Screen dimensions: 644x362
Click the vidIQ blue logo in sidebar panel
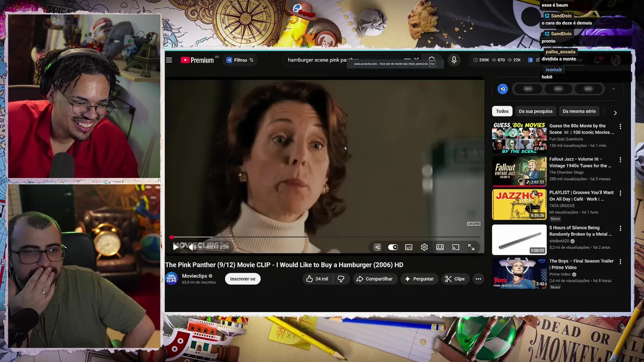pyautogui.click(x=502, y=89)
